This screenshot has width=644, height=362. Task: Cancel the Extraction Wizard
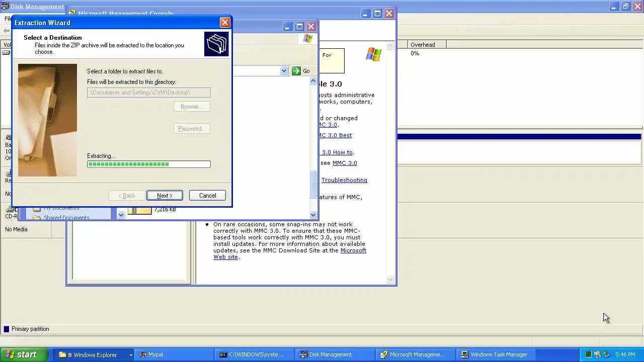(207, 196)
